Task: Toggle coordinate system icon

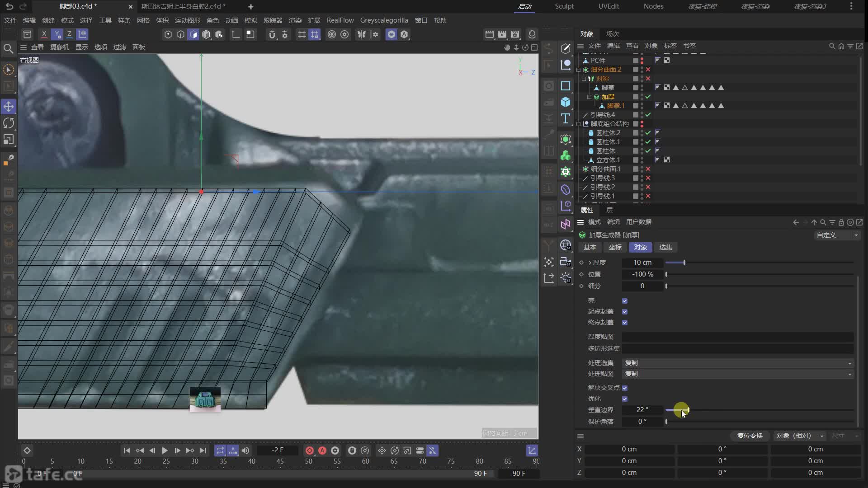Action: pos(82,34)
